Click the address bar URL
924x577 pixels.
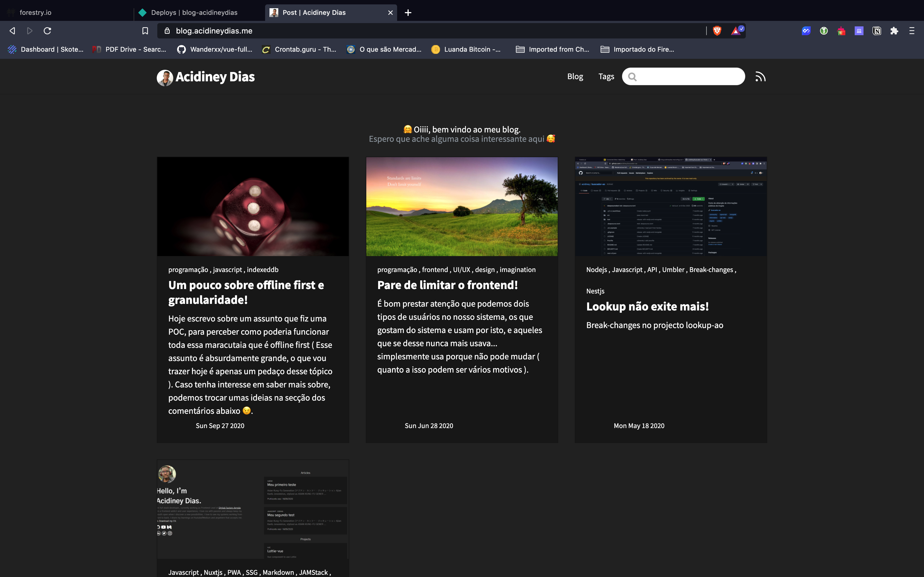click(x=214, y=31)
